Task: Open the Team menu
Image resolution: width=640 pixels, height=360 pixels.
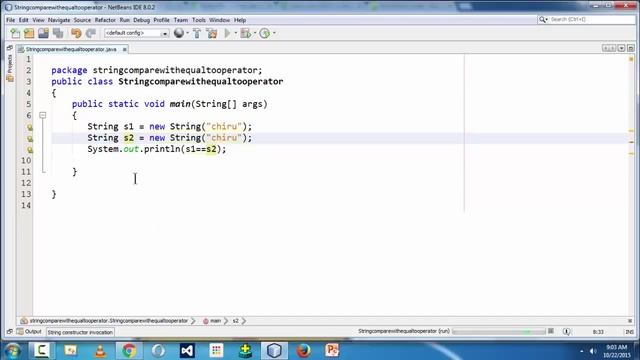Action: [180, 20]
